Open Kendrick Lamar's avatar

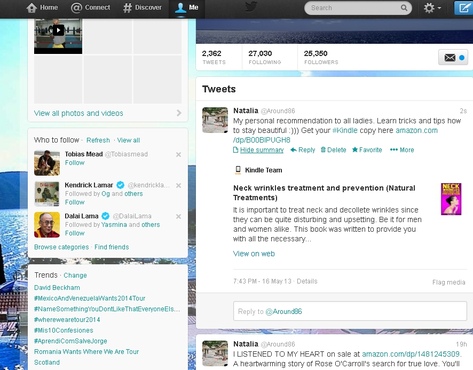47,194
